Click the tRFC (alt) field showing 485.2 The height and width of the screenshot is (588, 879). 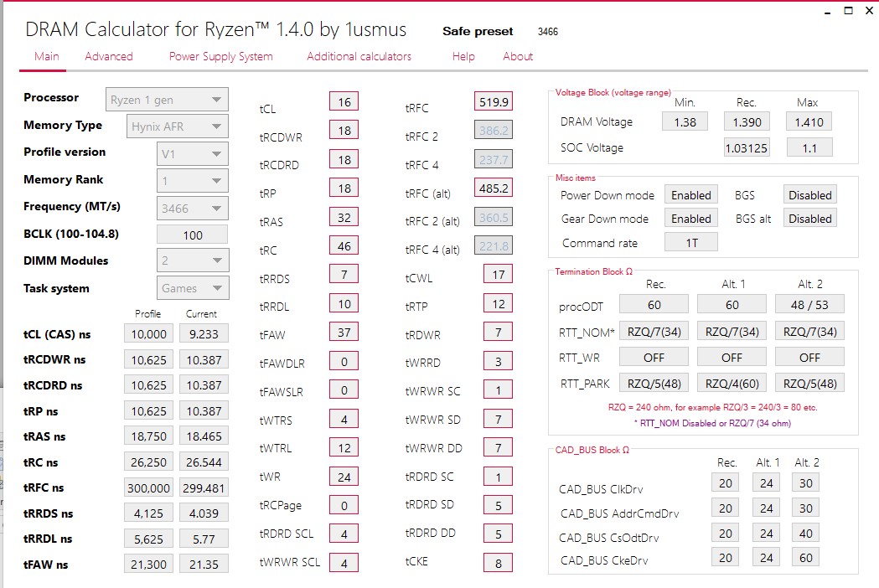point(494,188)
